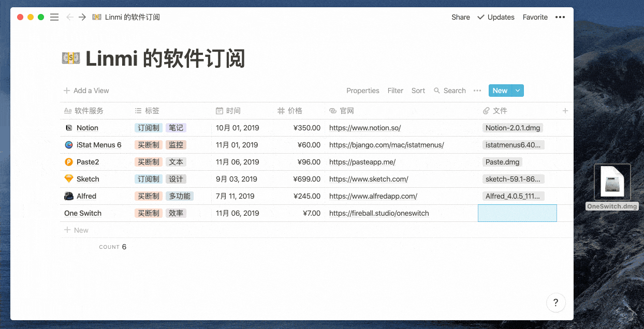Open the https://pasteapp.me/ link
The width and height of the screenshot is (644, 329).
click(362, 162)
